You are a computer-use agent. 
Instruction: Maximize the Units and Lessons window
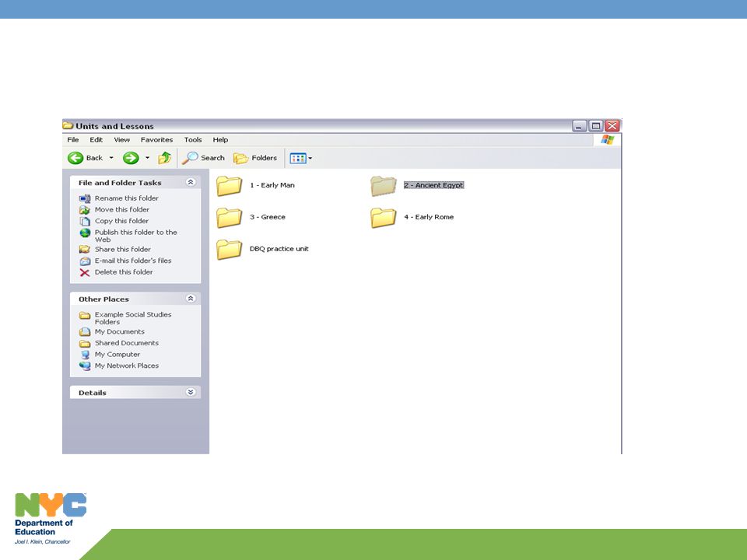pyautogui.click(x=595, y=126)
